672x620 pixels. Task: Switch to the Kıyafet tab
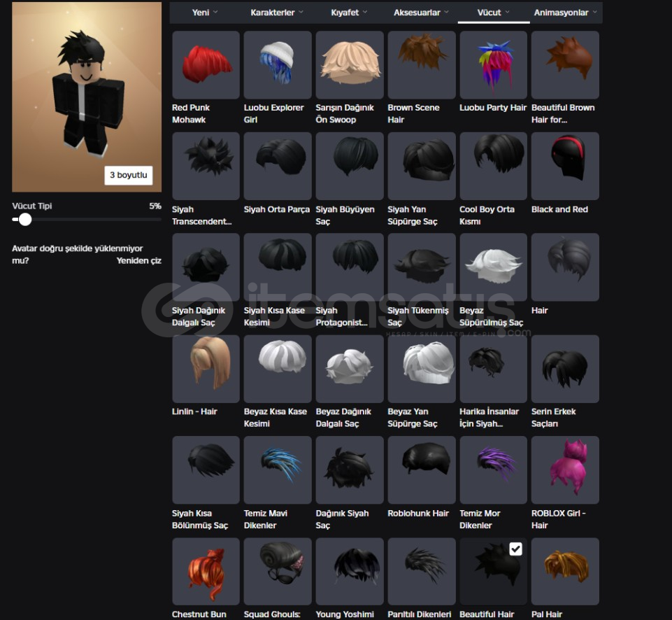349,13
